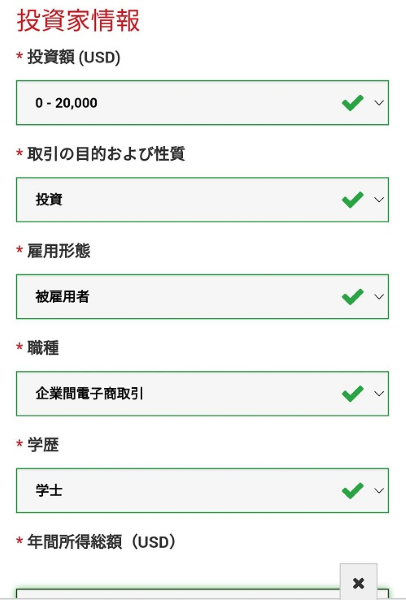Expand the 職種 chevron arrow
This screenshot has height=600, width=406.
[379, 394]
